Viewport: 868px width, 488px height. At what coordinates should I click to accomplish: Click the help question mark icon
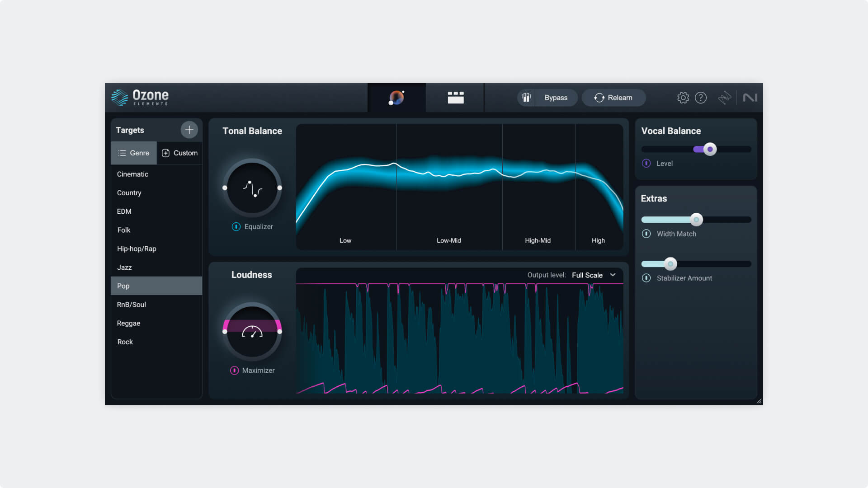tap(701, 97)
